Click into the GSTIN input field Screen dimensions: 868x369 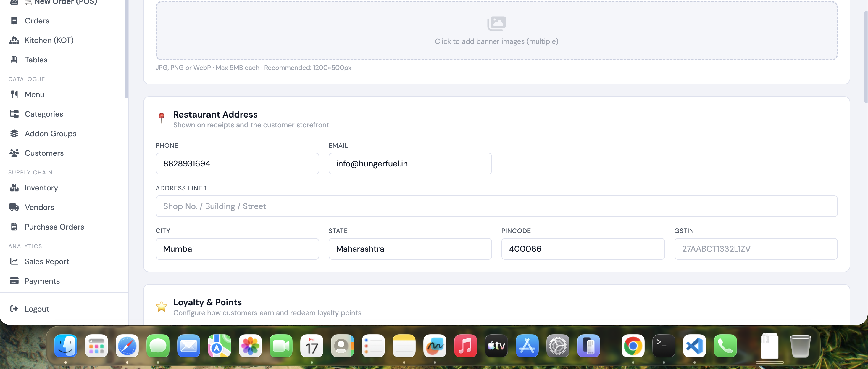click(756, 249)
